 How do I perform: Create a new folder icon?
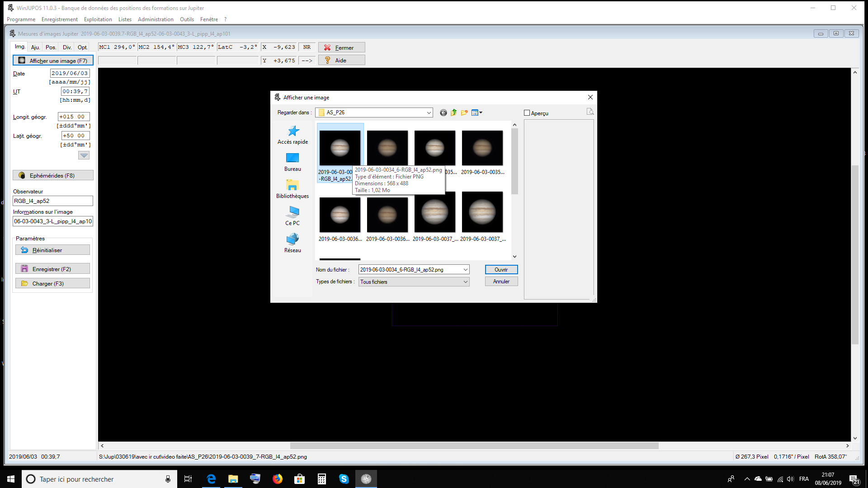464,113
